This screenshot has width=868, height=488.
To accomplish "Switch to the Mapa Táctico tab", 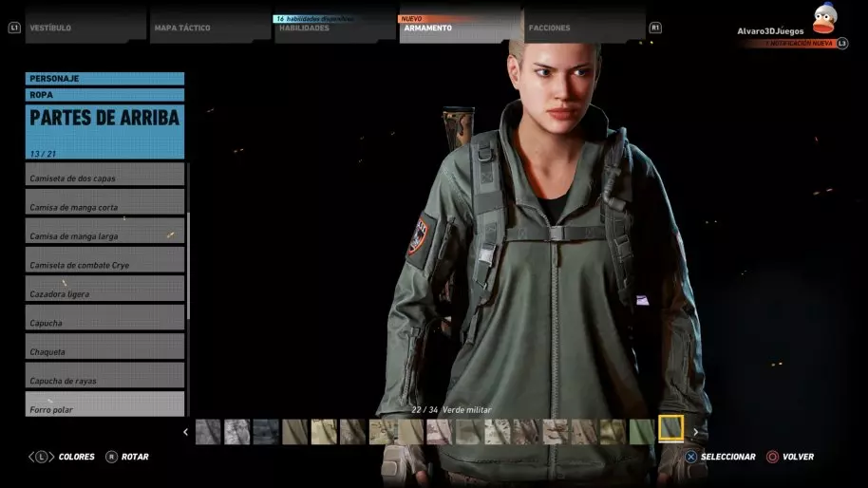I will [210, 28].
